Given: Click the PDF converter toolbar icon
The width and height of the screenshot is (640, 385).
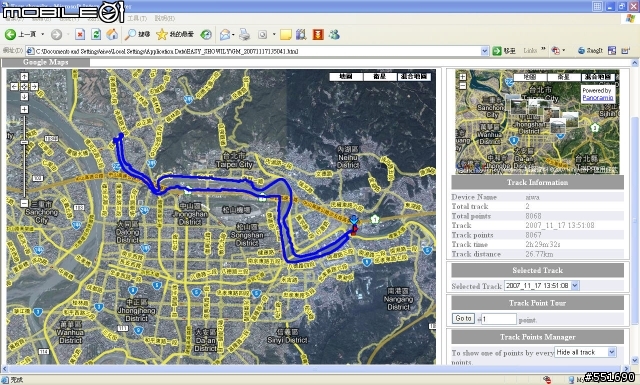Looking at the screenshot, I should [556, 51].
